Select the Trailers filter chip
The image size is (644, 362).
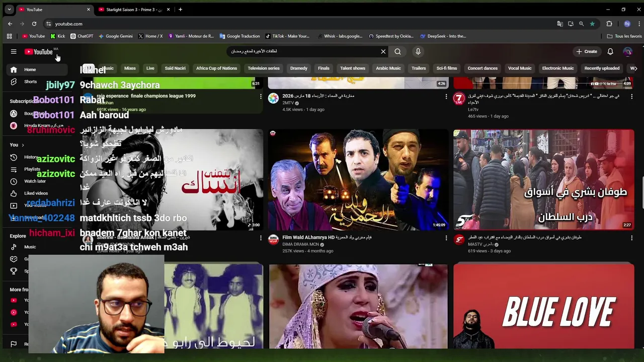[419, 68]
